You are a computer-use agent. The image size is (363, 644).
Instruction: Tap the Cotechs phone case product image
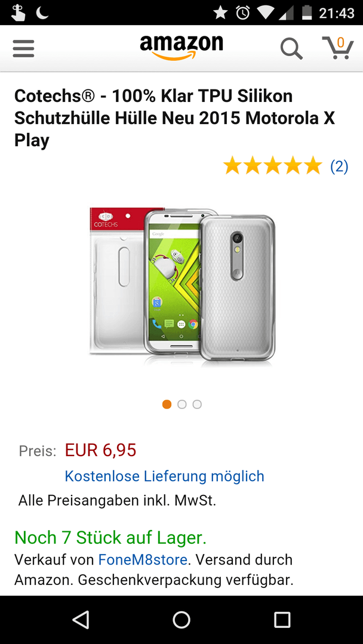181,286
